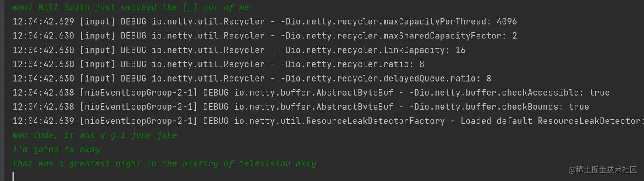Click the 'g.i jane joke' output line
The image size is (644, 181).
click(95, 135)
